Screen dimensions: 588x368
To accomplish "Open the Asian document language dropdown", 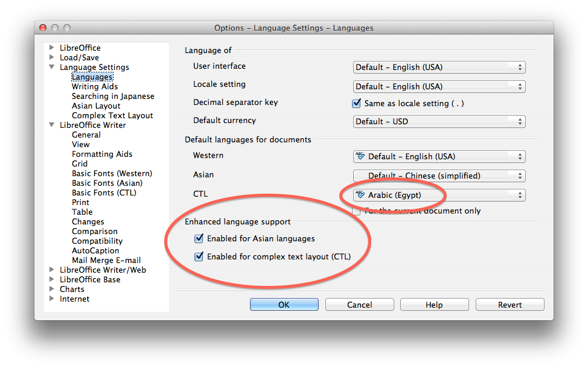I will pos(439,176).
